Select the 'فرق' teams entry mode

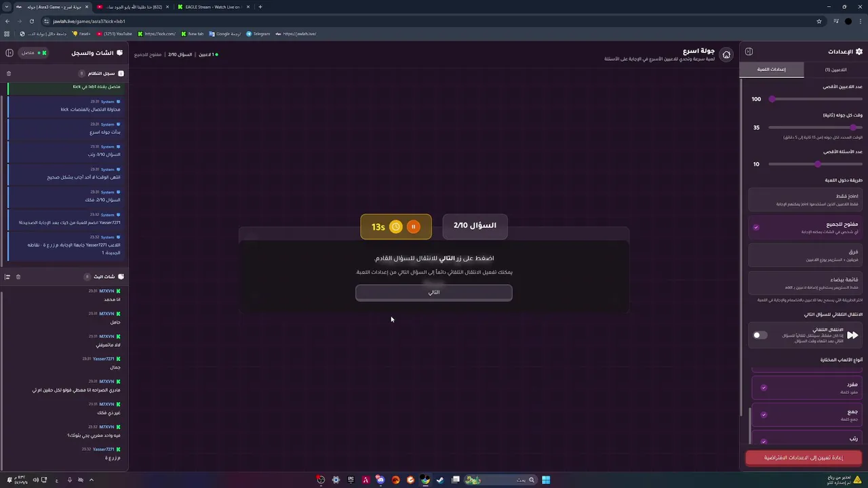tap(806, 255)
